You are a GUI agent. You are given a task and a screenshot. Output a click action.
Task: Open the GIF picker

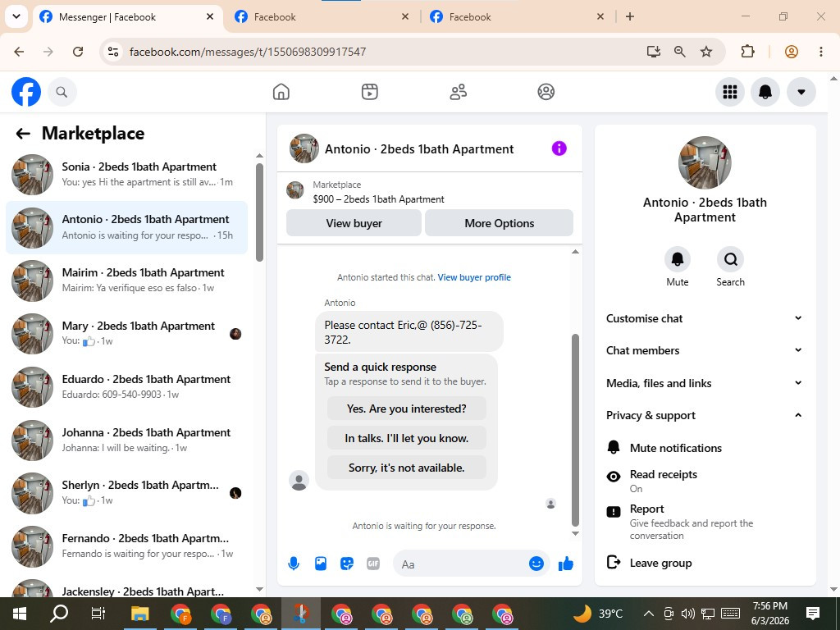(373, 564)
